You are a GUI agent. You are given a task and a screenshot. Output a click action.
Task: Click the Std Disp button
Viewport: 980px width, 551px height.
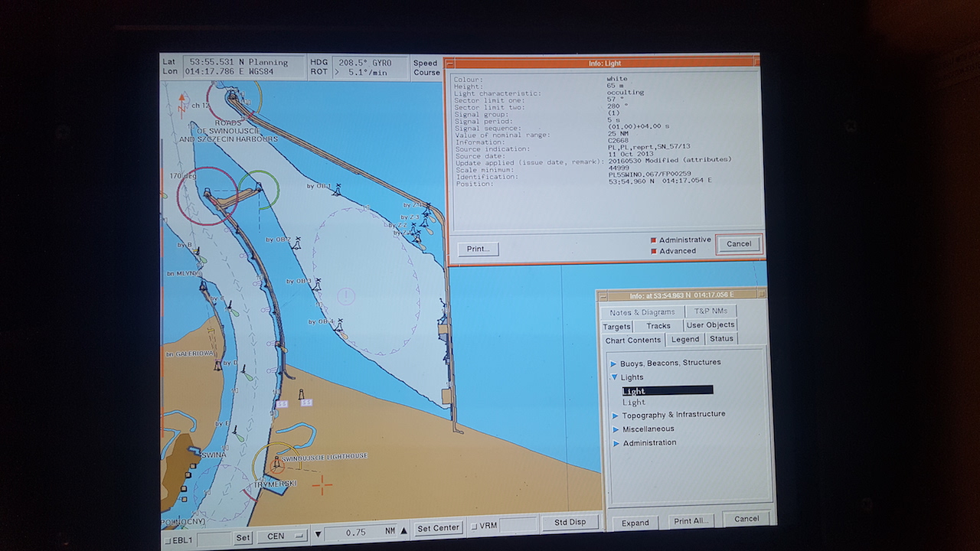pyautogui.click(x=570, y=522)
